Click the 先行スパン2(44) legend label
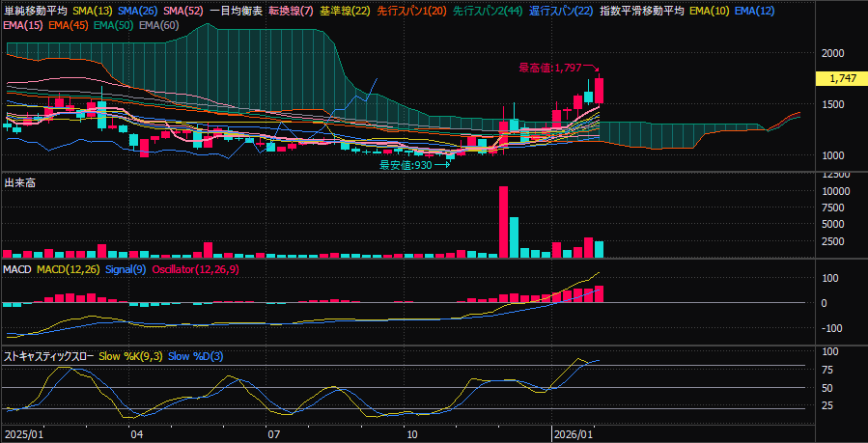868x443 pixels. [488, 11]
